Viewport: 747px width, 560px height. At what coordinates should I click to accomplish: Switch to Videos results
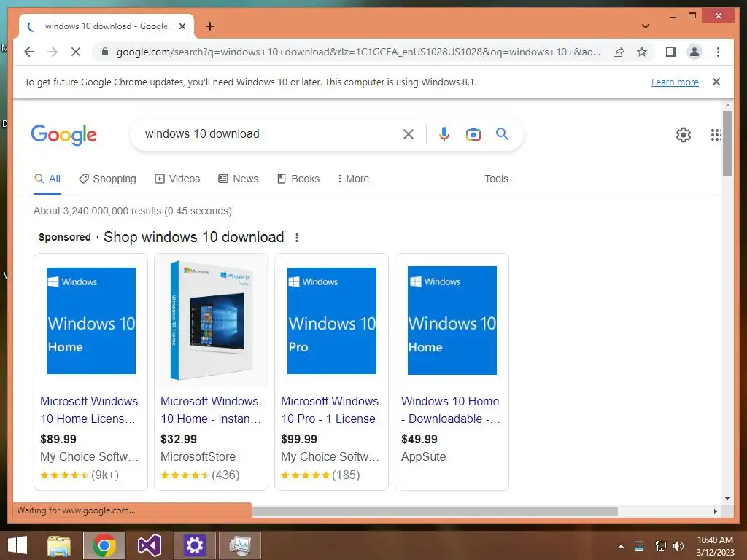tap(177, 179)
